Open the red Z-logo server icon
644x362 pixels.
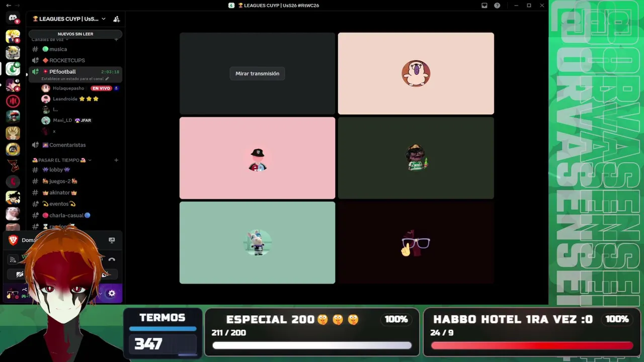[13, 165]
